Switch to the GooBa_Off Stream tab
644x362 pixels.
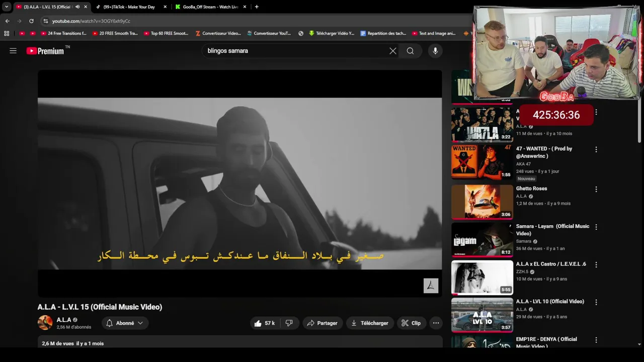[211, 7]
